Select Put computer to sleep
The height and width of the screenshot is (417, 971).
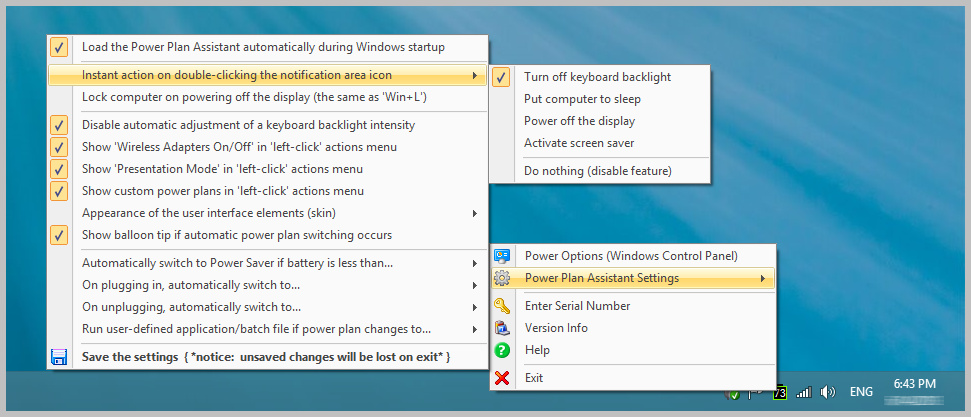click(x=599, y=99)
